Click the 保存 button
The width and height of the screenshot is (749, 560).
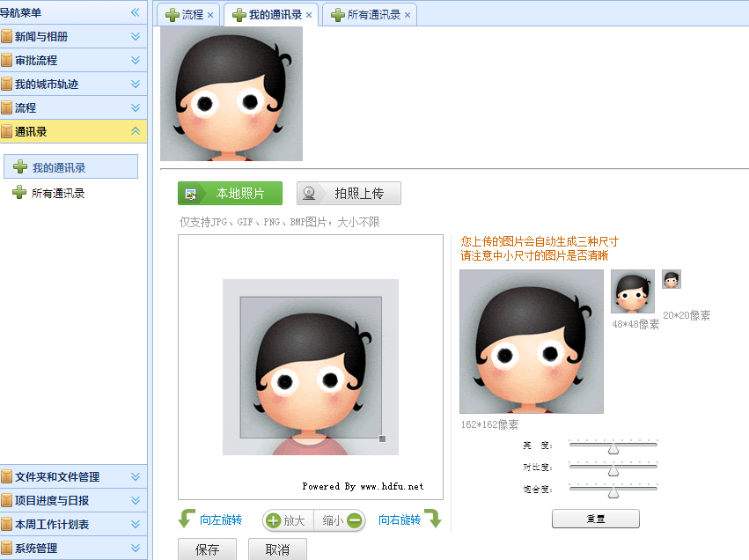(208, 549)
